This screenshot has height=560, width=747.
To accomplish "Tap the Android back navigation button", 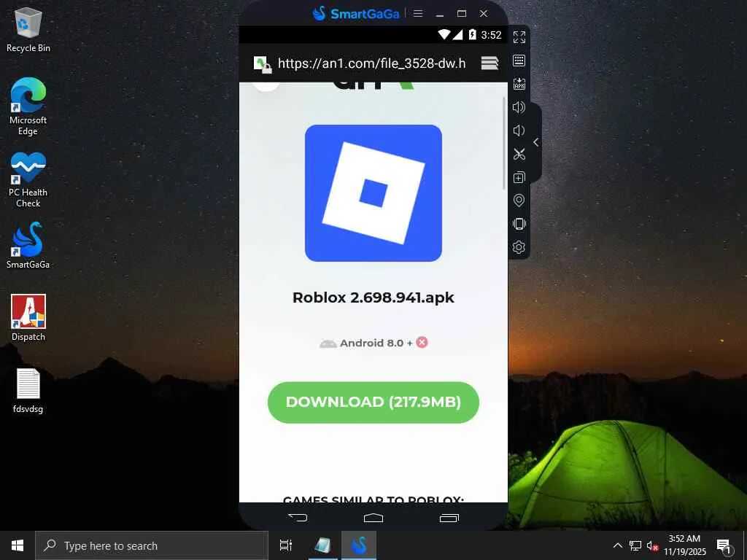I will [x=298, y=518].
